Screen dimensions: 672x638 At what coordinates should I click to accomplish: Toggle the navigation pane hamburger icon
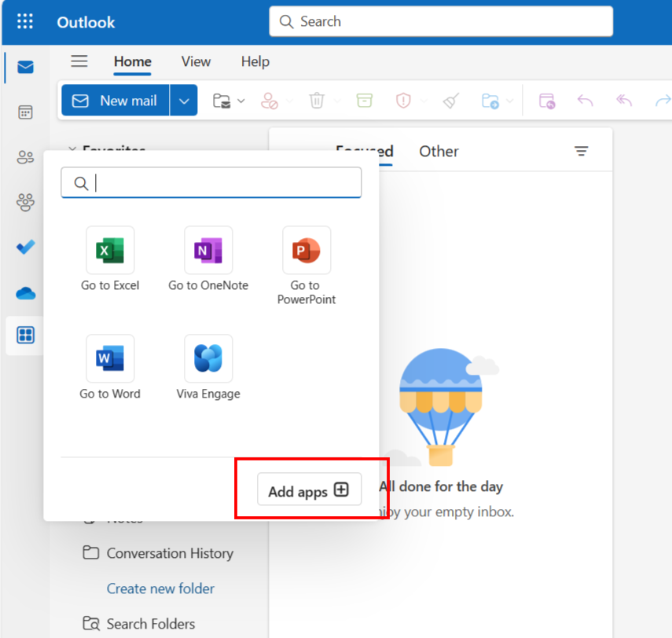click(x=79, y=61)
